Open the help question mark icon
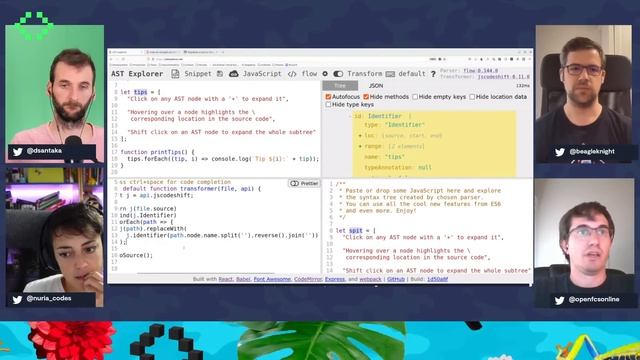 tap(433, 74)
